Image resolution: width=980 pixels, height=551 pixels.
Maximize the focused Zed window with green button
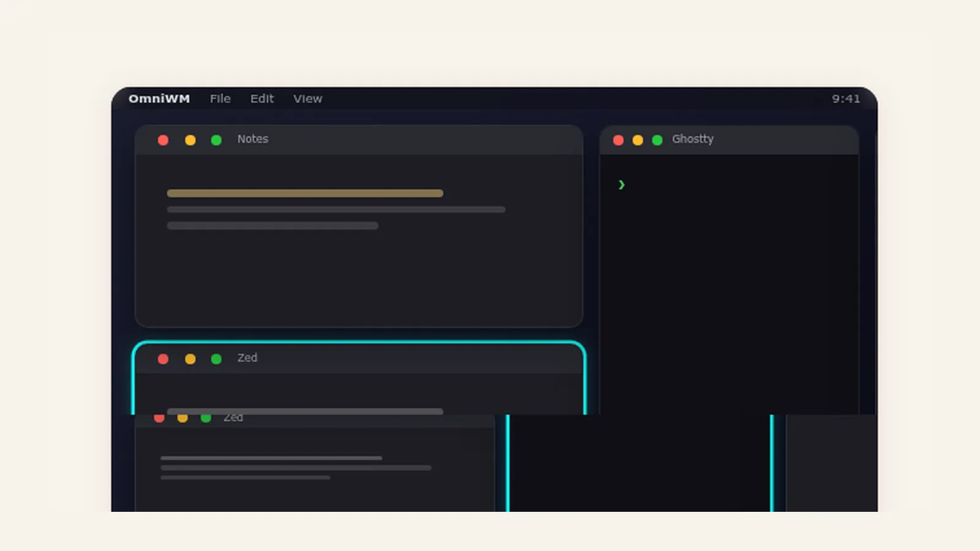click(216, 359)
